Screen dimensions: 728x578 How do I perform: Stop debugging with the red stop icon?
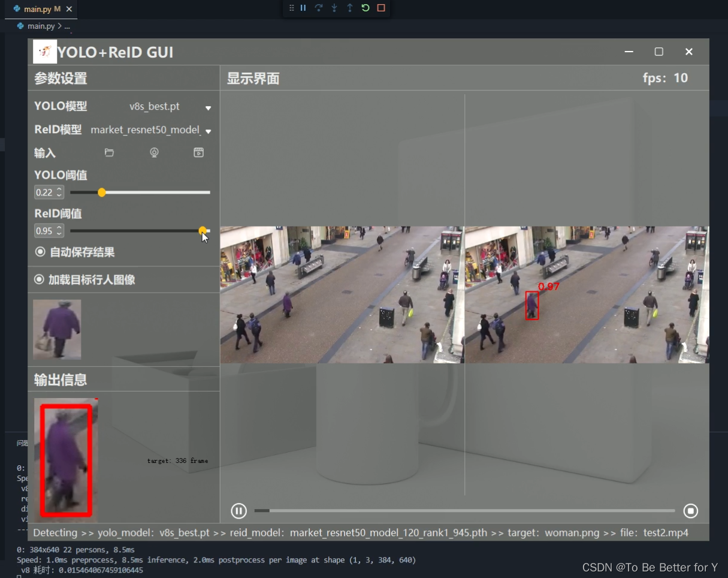(381, 8)
